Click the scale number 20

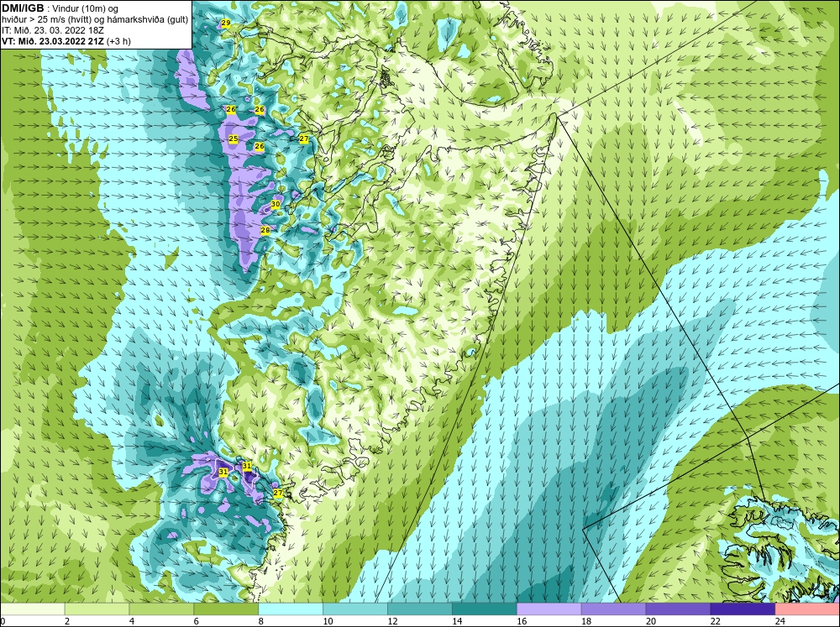[x=651, y=621]
